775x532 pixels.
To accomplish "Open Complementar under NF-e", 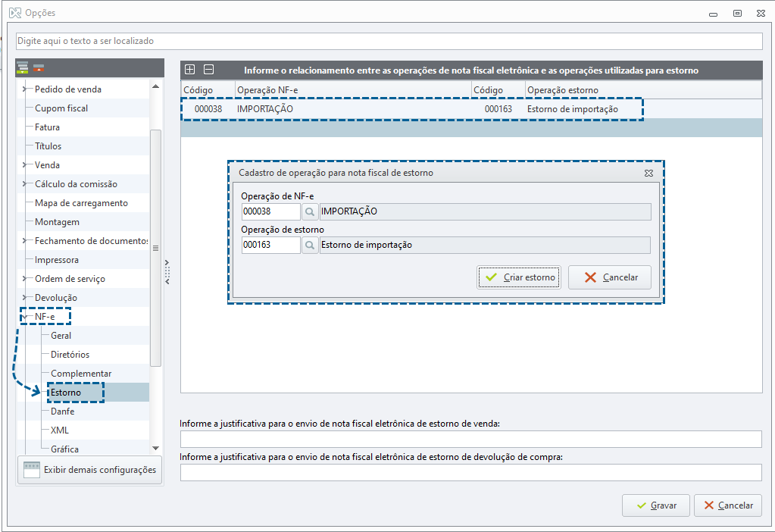I will [81, 374].
